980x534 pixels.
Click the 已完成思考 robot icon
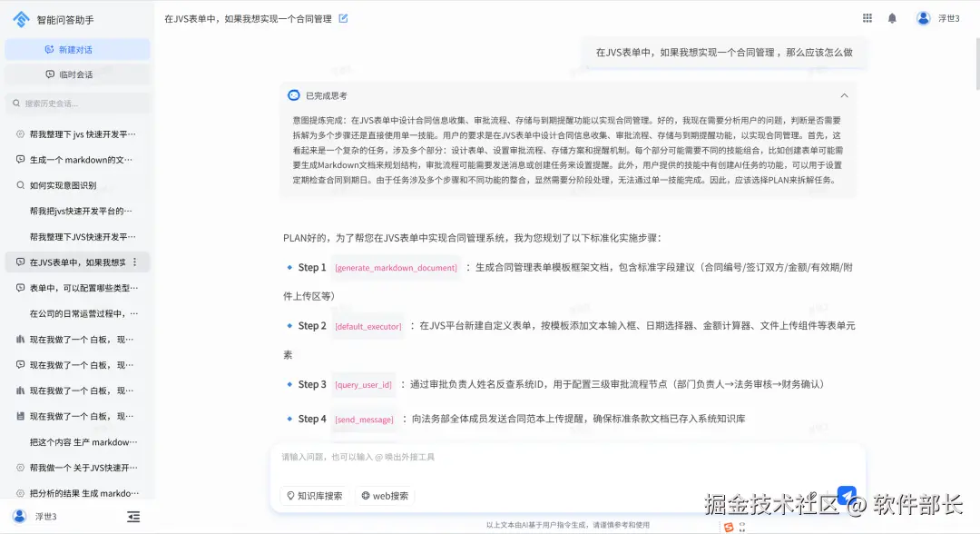[293, 95]
